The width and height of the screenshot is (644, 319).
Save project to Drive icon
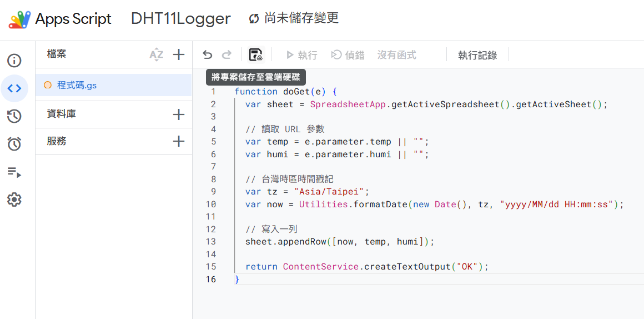[255, 54]
